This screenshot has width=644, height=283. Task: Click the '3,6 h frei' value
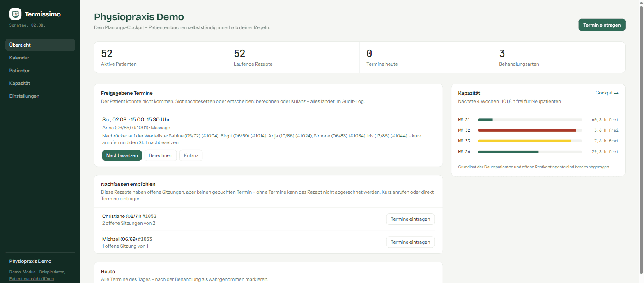point(607,130)
